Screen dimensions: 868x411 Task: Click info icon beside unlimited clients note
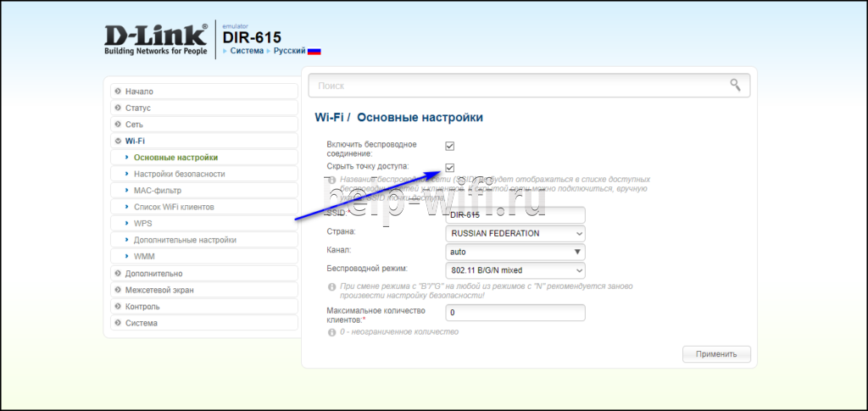click(x=331, y=331)
